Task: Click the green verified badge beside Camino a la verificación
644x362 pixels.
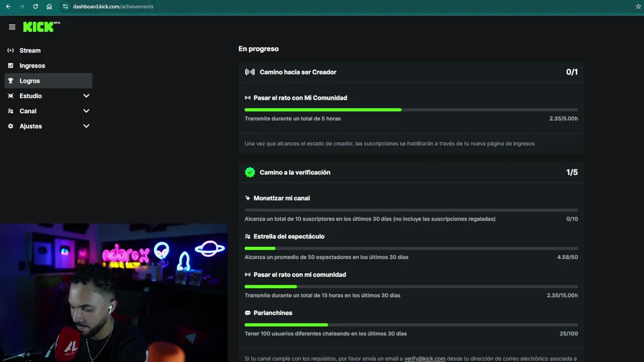Action: (250, 172)
